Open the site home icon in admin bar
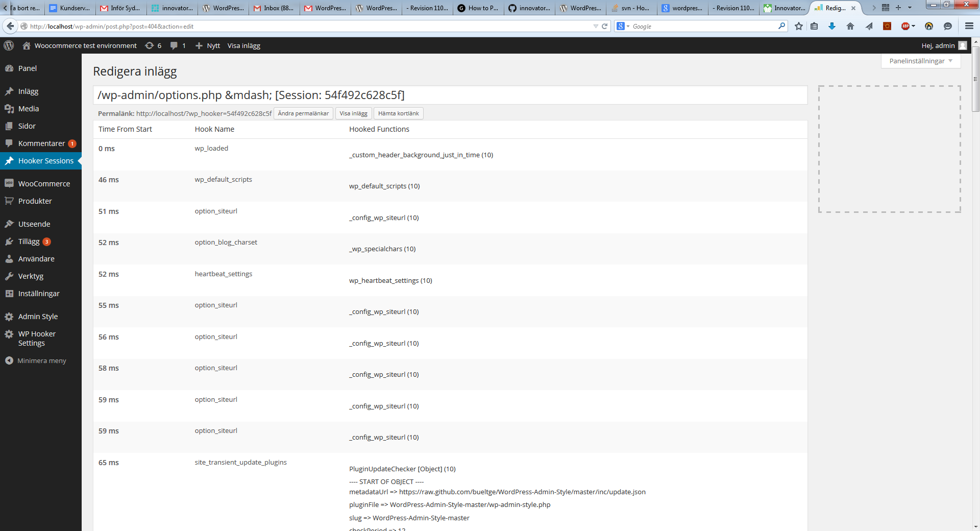The width and height of the screenshot is (980, 531). tap(27, 45)
